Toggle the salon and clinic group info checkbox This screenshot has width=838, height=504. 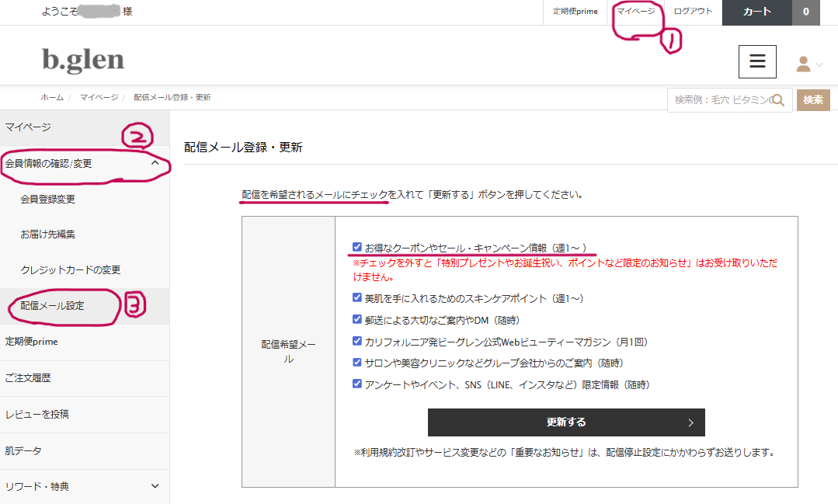coord(356,362)
